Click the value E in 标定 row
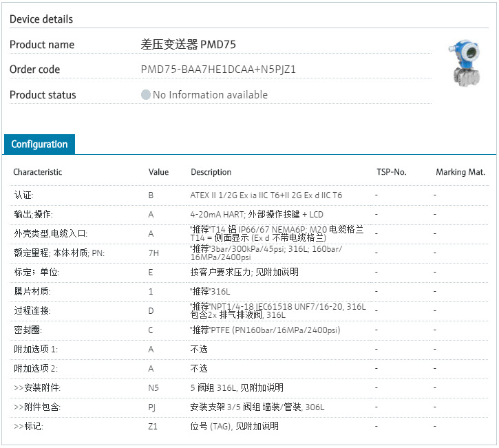Viewport: 499px width, 448px height. (x=151, y=273)
